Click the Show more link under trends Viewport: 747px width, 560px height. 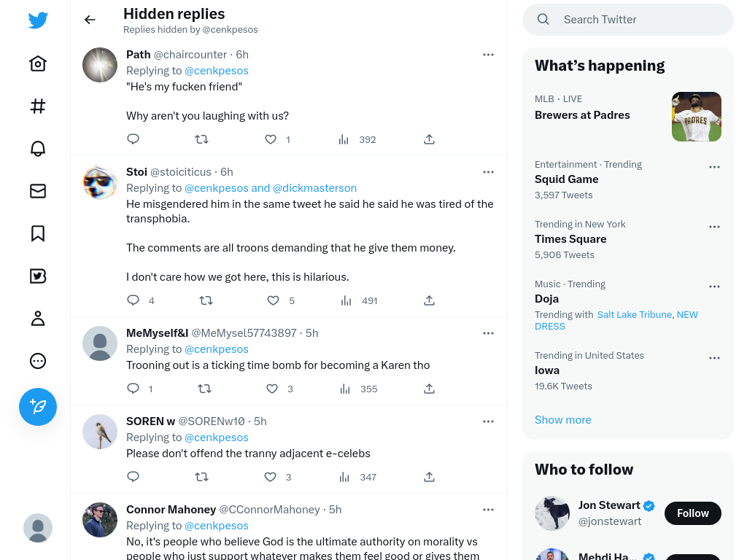562,419
